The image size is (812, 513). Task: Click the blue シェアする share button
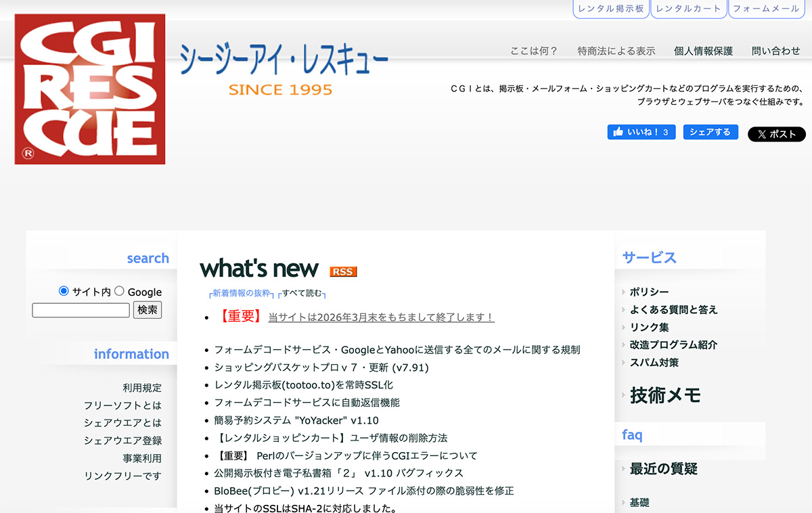pyautogui.click(x=710, y=132)
